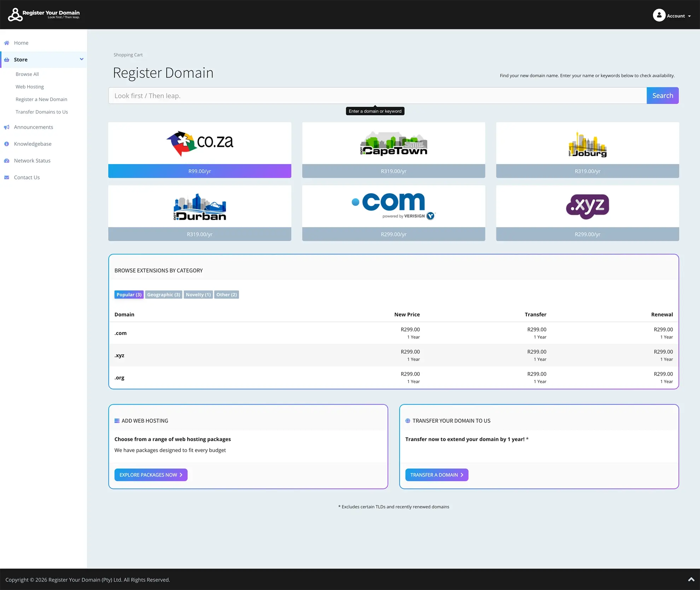
Task: Open the Account dropdown arrow
Action: click(x=689, y=16)
